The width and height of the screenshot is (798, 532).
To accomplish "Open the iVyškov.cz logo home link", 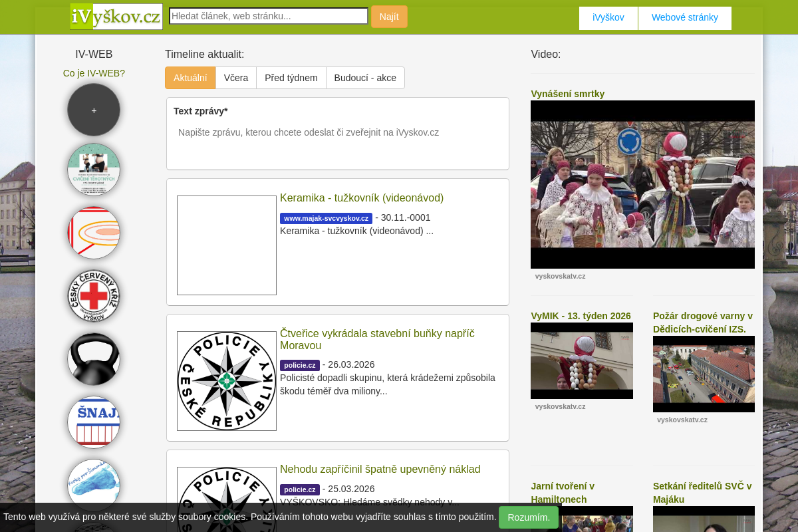I will 116,17.
